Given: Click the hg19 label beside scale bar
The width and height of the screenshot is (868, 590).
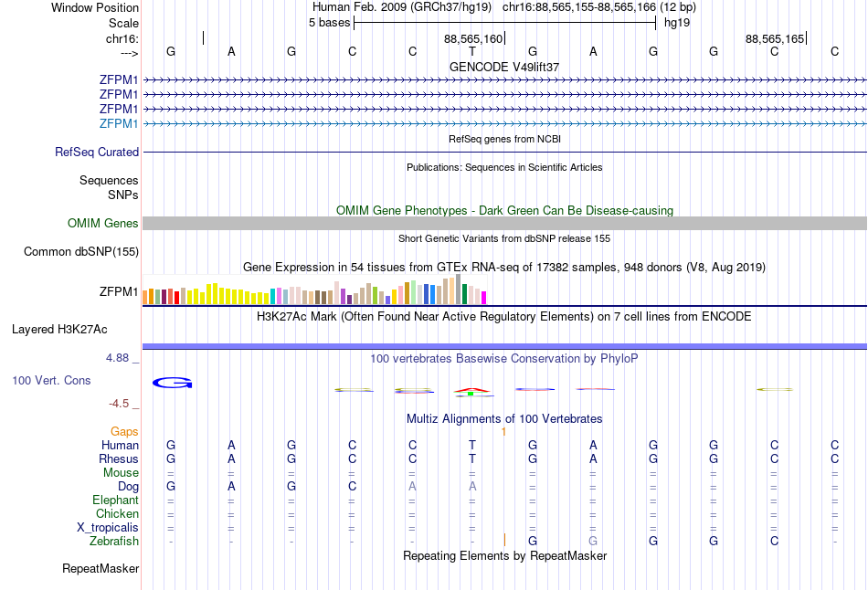Looking at the screenshot, I should [x=677, y=23].
